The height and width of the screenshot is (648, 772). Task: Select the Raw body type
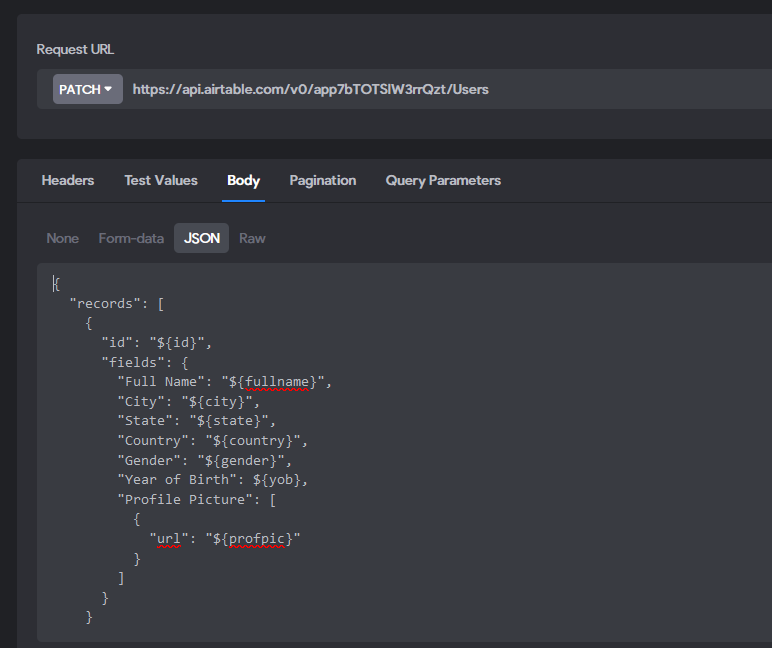(x=252, y=238)
